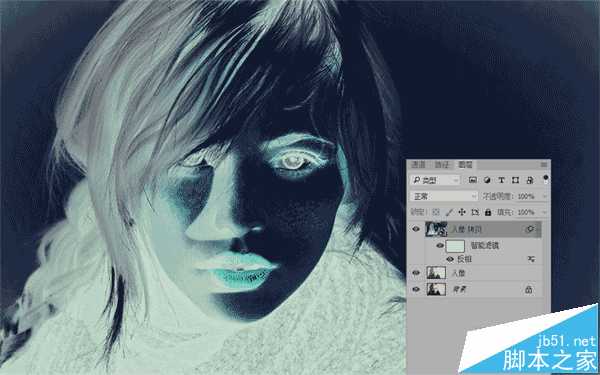This screenshot has height=375, width=600.
Task: Open filter blending options icon beside 反相
Action: (x=531, y=259)
